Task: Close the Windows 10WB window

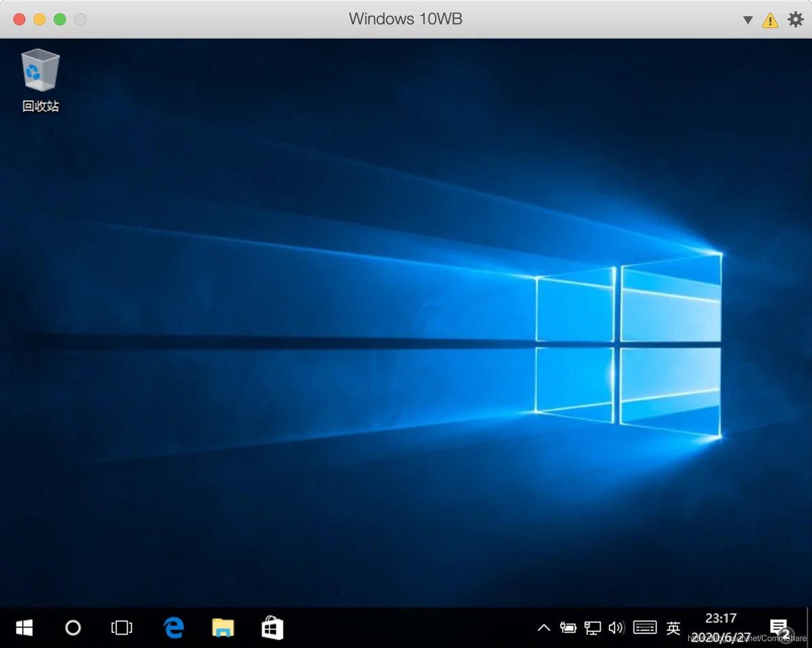Action: pyautogui.click(x=19, y=20)
